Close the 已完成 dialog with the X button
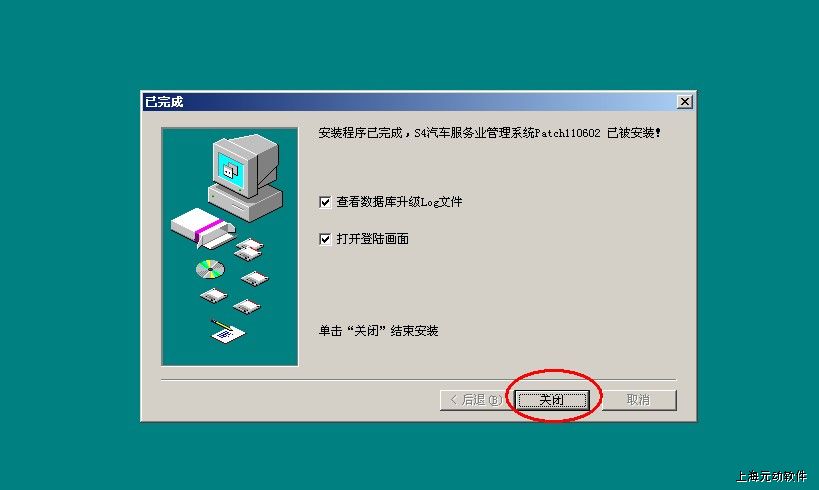 [x=684, y=101]
